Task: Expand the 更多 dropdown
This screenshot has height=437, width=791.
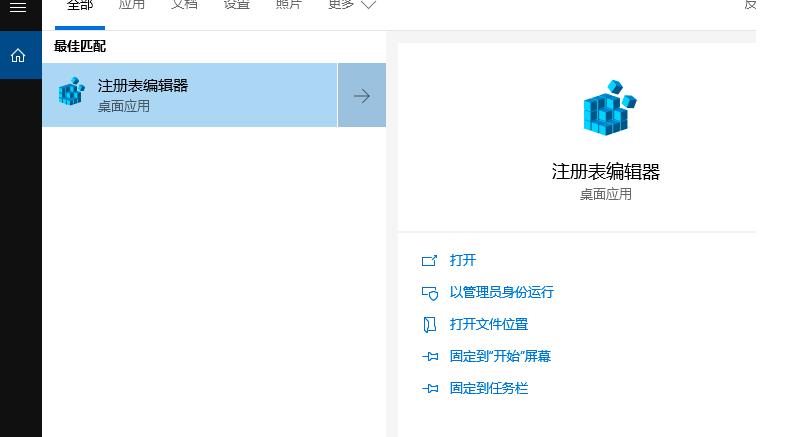Action: 352,5
